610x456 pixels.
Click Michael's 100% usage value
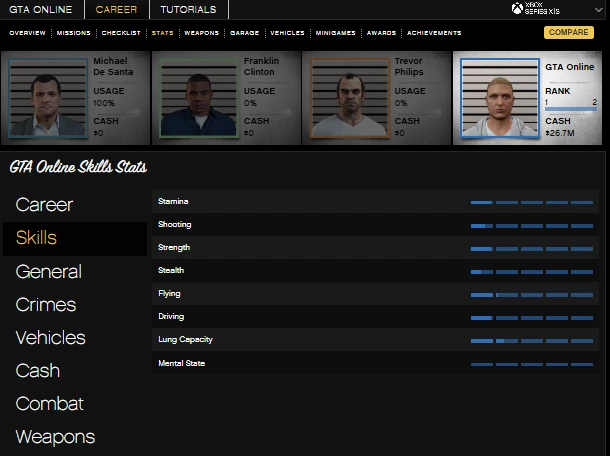click(x=104, y=103)
